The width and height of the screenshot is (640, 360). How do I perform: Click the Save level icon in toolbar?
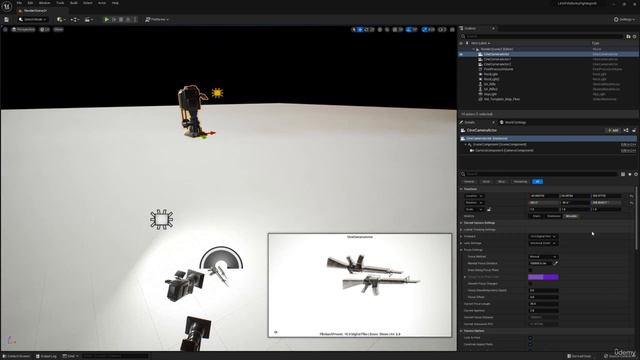[6, 19]
